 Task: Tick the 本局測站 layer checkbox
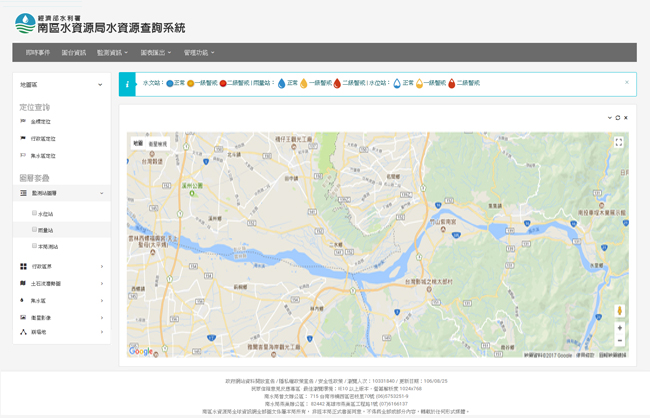(34, 245)
